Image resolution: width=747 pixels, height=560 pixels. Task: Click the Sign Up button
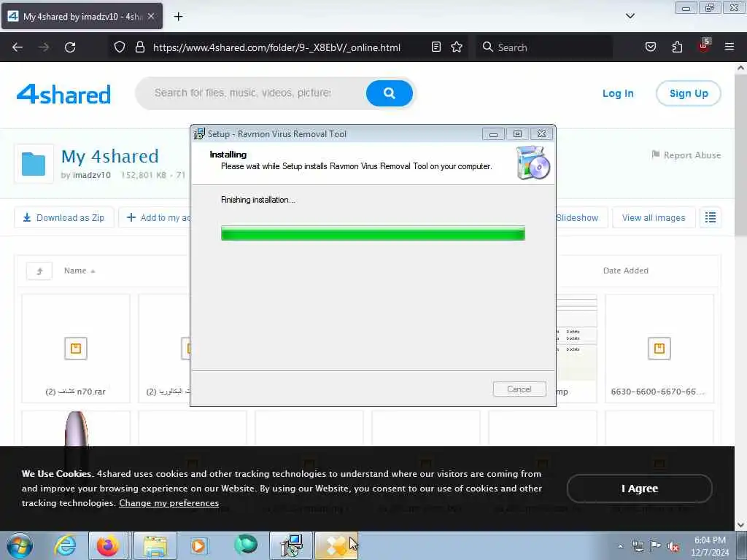point(689,93)
